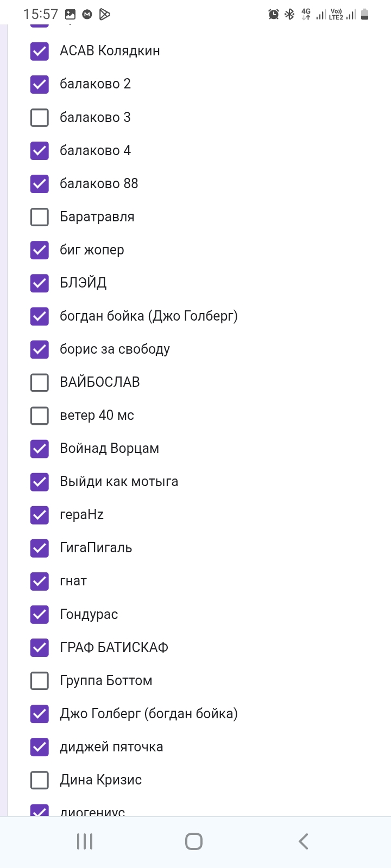Screen dimensions: 391x868
Task: Enable the Баратравля option
Action: 40,216
